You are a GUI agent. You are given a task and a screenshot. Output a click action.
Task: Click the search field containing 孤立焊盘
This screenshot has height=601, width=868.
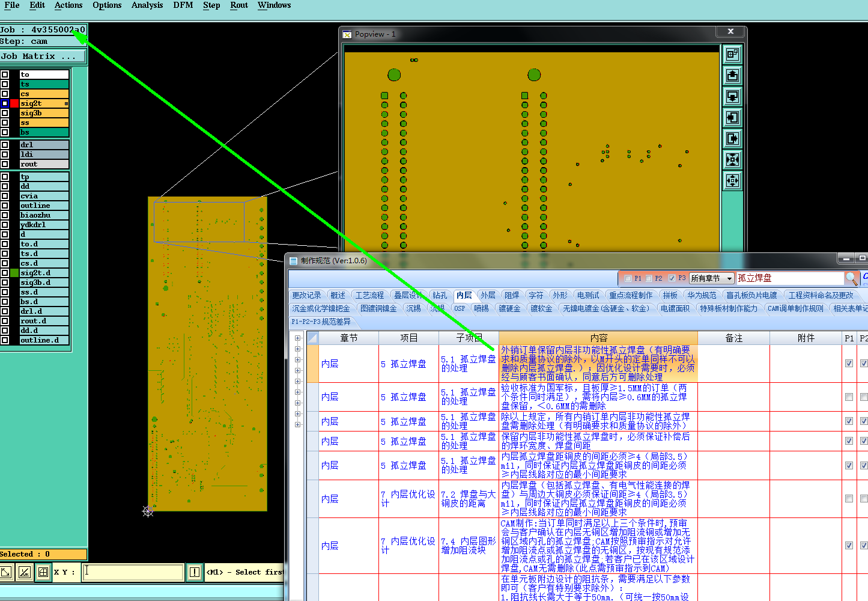click(789, 278)
